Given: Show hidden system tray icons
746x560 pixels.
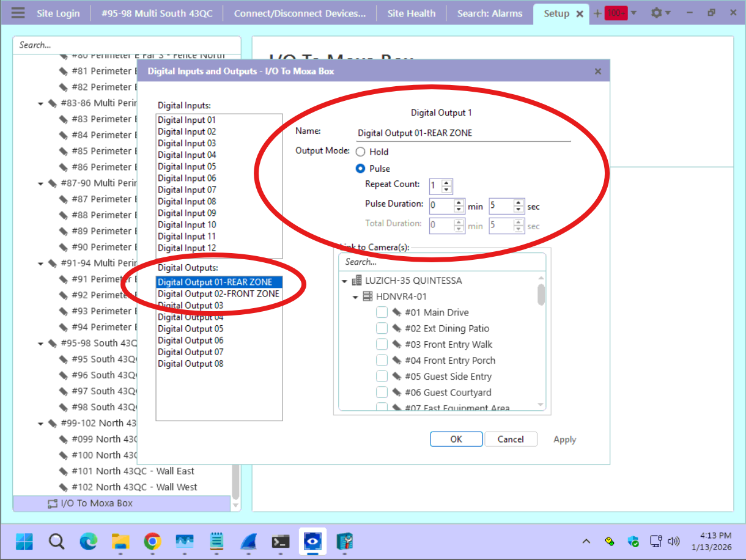Looking at the screenshot, I should 586,541.
